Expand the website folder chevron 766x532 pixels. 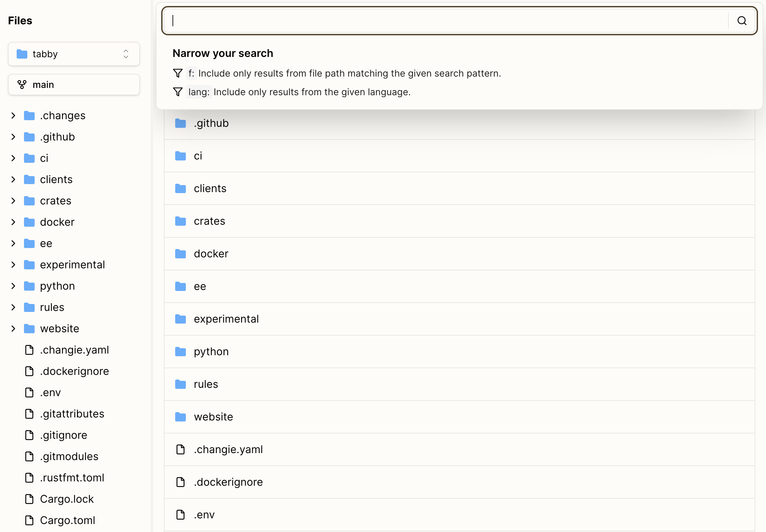point(13,329)
